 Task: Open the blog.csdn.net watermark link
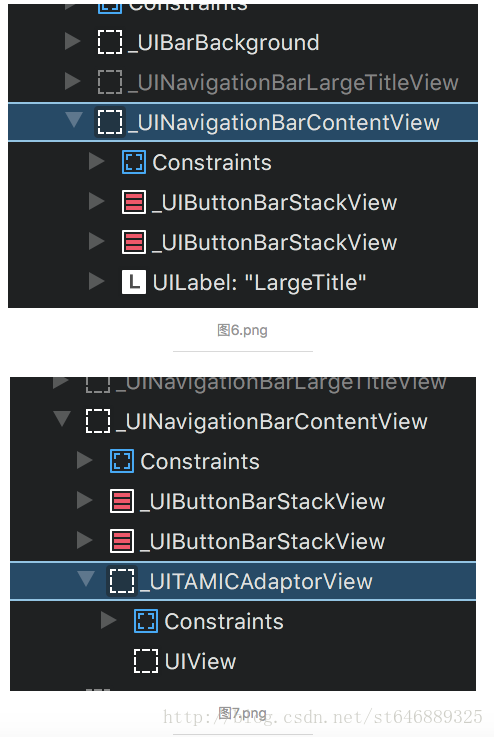[x=322, y=717]
